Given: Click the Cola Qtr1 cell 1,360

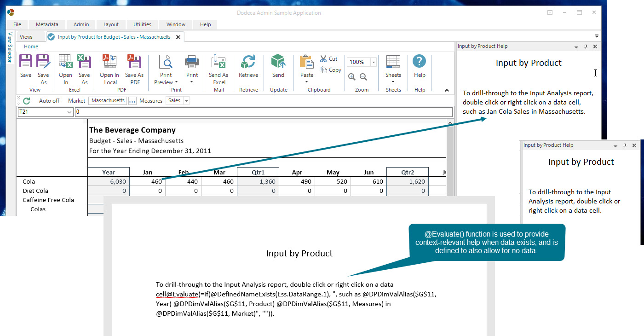Looking at the screenshot, I should [258, 181].
